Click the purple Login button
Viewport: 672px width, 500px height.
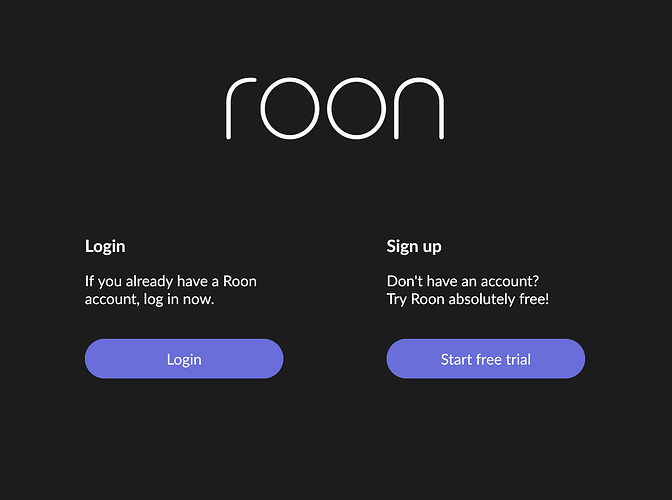(184, 359)
